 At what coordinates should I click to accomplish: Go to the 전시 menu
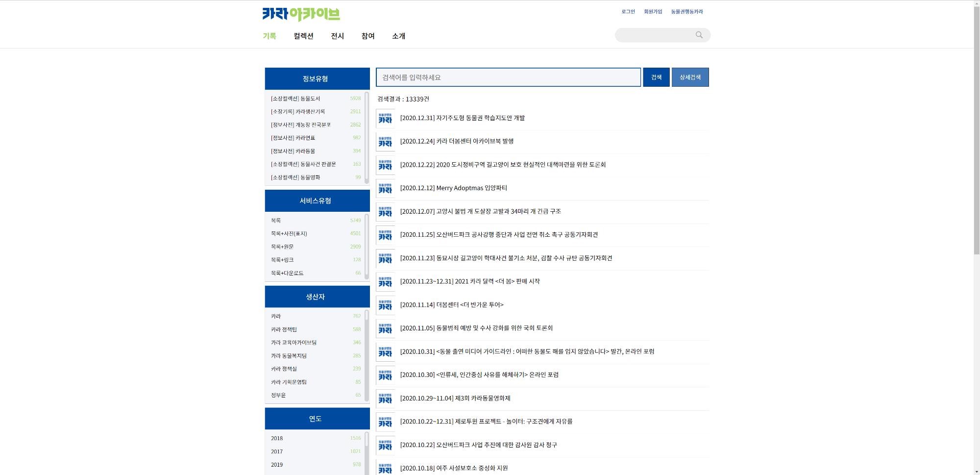point(337,36)
